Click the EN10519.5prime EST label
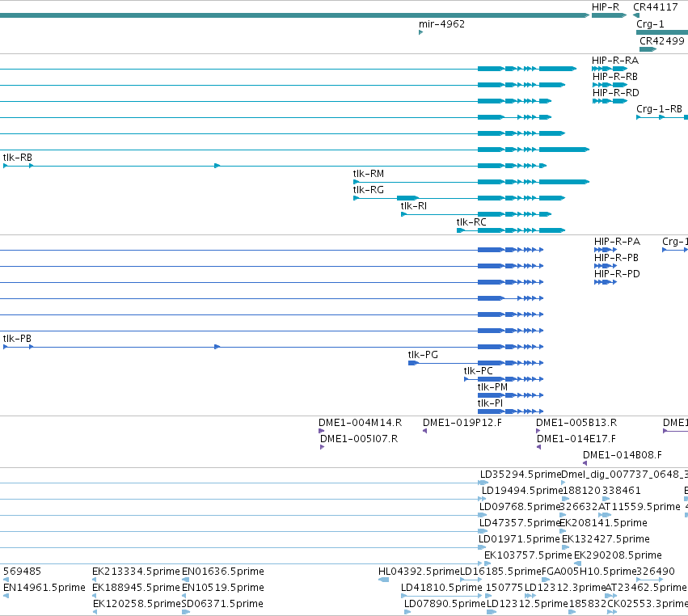Viewport: 688px width, 616px height. (223, 588)
